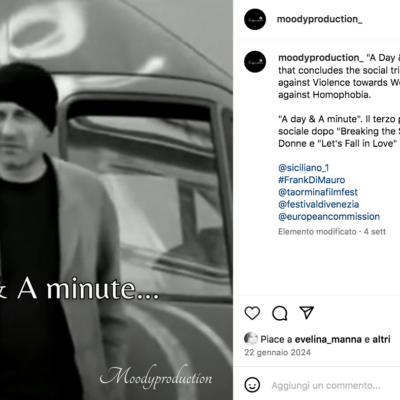This screenshot has height=400, width=400.
Task: Open the emoji picker smiley icon
Action: click(x=252, y=385)
